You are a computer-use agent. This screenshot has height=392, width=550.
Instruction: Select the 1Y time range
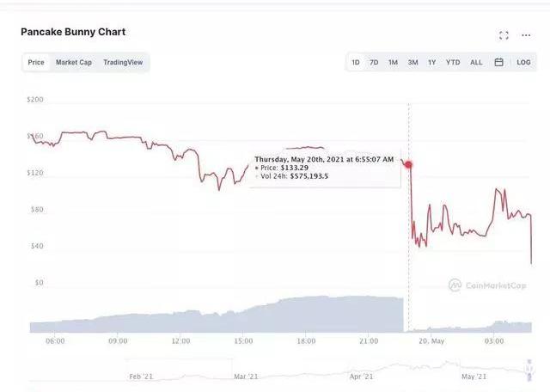click(x=431, y=63)
